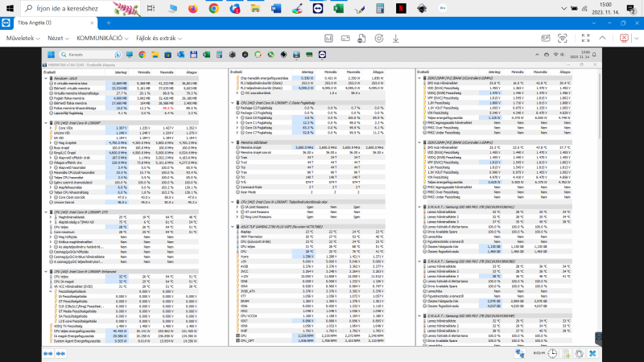Click the TeamViewer file transfer toolbar icon
This screenshot has width=644, height=362.
click(361, 38)
